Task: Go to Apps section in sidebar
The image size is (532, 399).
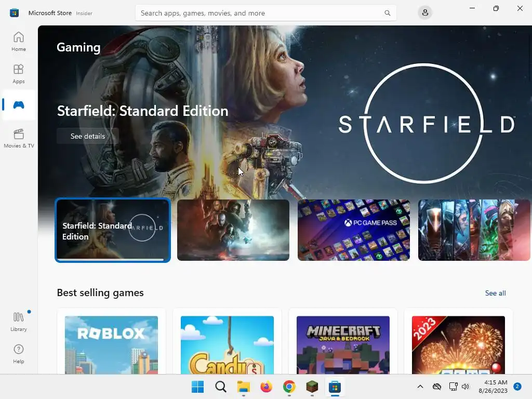Action: pos(19,74)
